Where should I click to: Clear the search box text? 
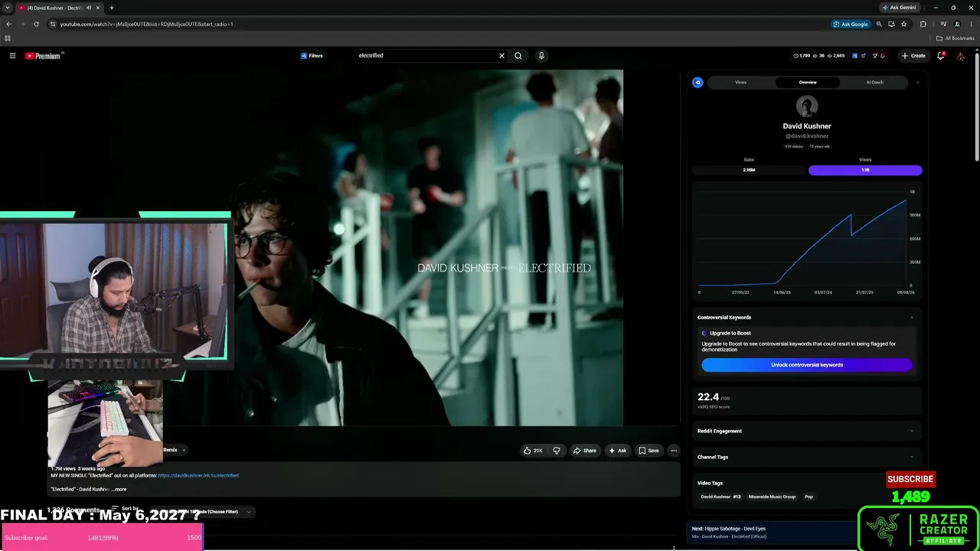point(501,56)
